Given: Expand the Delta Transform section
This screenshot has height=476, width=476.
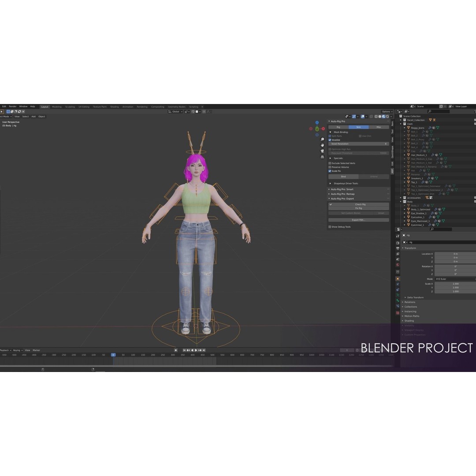Looking at the screenshot, I should pyautogui.click(x=405, y=297).
